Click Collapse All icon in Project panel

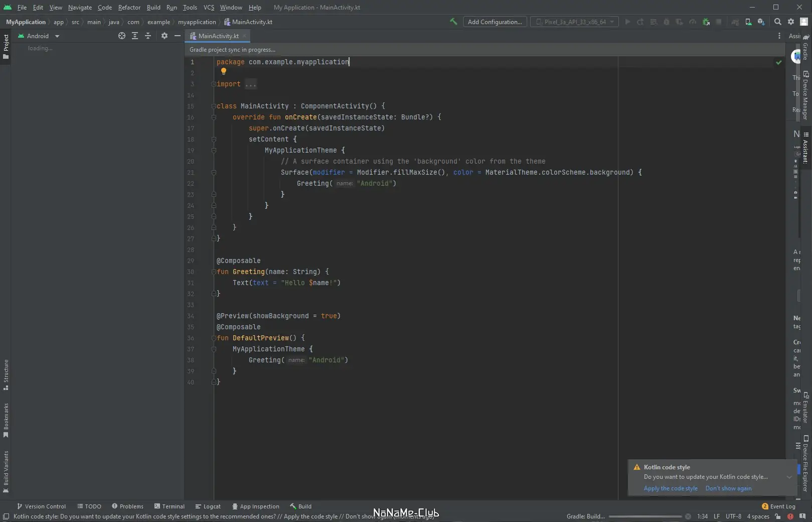(x=148, y=36)
